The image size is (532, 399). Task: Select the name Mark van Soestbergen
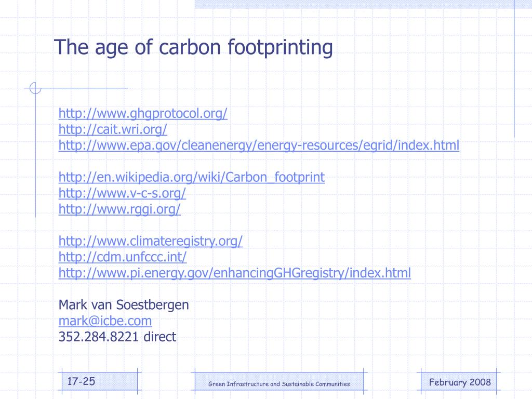[124, 304]
